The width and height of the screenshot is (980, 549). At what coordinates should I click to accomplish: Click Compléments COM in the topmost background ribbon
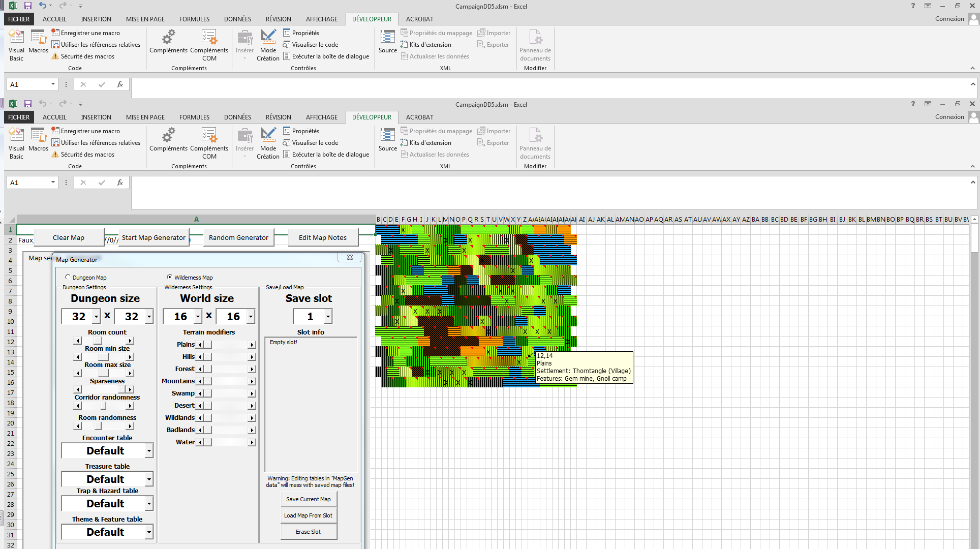209,45
